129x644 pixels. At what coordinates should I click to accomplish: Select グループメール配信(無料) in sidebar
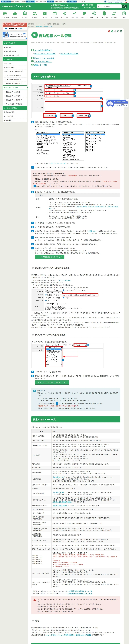(x=15, y=75)
